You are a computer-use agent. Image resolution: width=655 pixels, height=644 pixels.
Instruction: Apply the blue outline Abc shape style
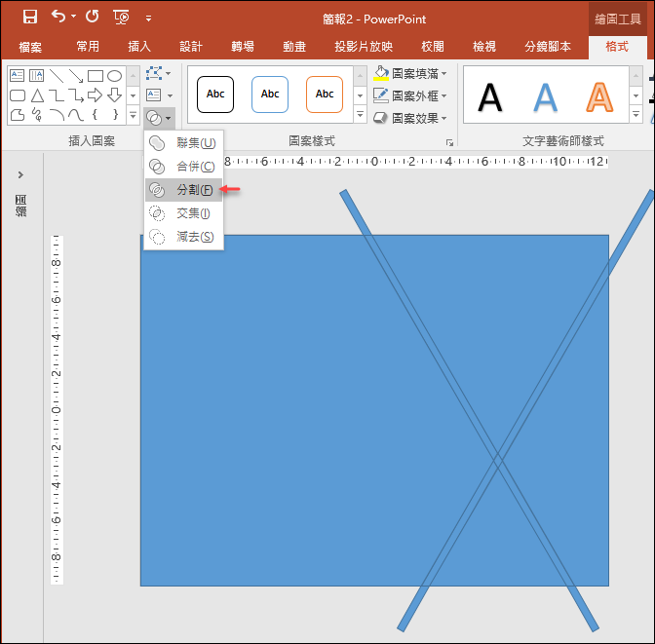(270, 95)
